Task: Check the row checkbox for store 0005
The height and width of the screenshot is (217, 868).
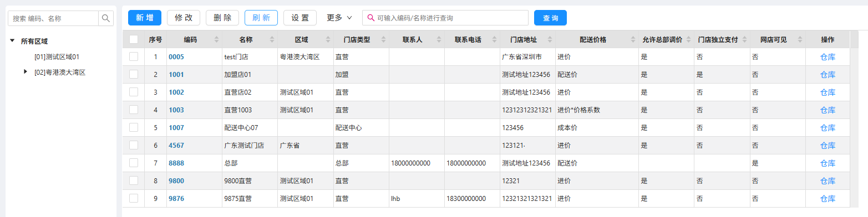Action: pyautogui.click(x=134, y=56)
